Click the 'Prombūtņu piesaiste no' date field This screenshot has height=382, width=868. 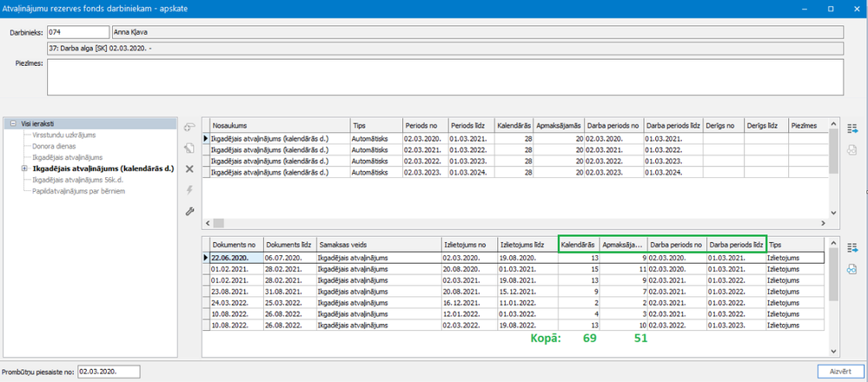pyautogui.click(x=109, y=371)
